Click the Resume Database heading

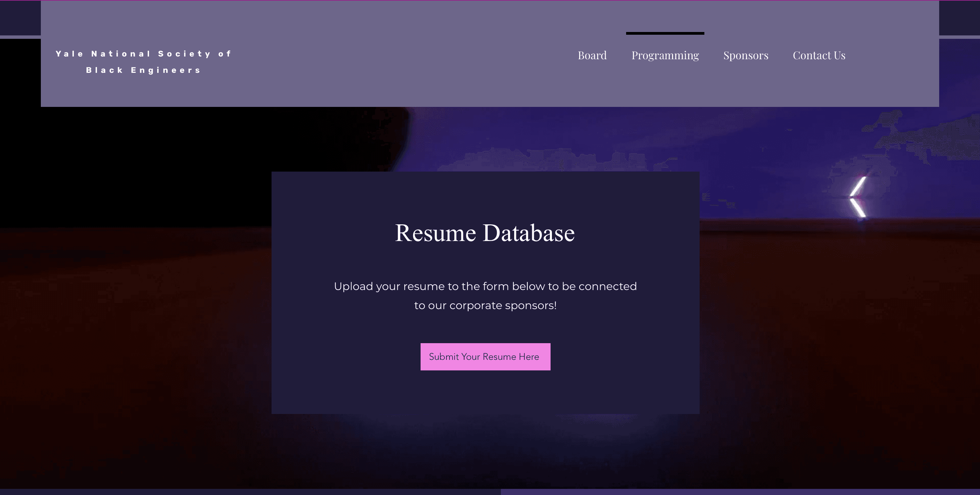(485, 233)
